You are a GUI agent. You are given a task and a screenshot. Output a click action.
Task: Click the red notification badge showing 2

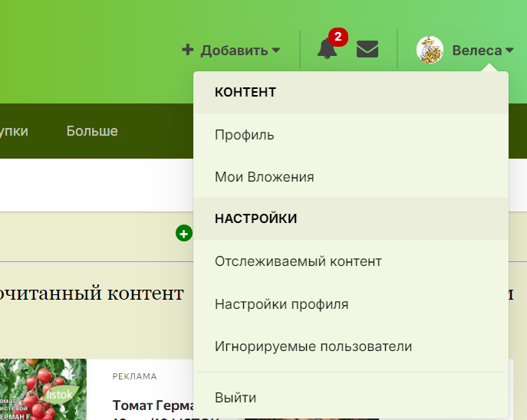coord(338,36)
